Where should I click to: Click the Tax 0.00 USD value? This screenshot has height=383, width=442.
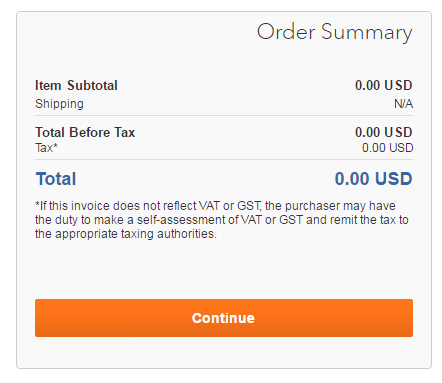coord(388,148)
